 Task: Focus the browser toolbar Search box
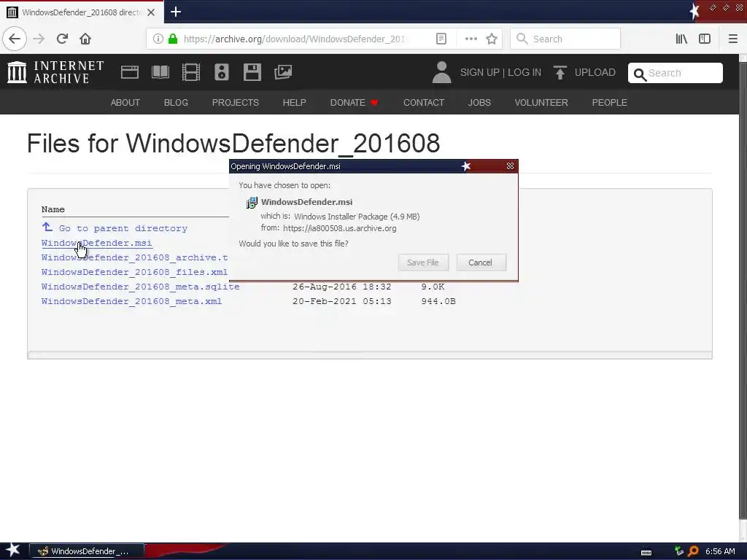click(565, 39)
